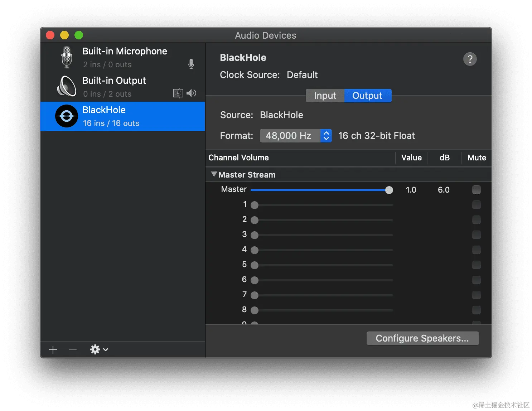Toggle mute checkbox for channel 4
Viewport: 532px width, 411px height.
(476, 250)
